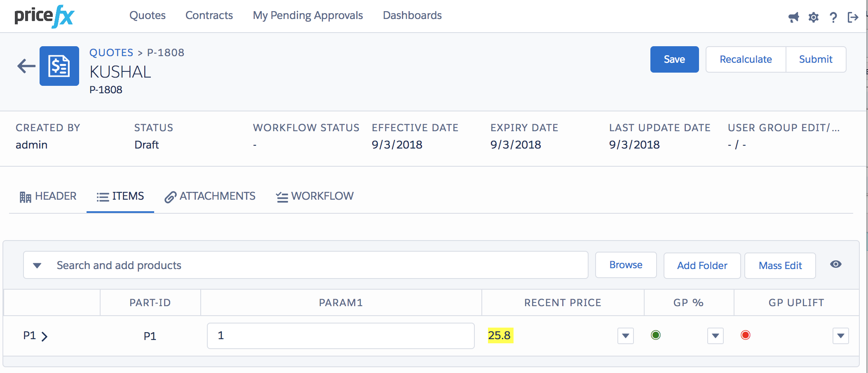Click the Save button

pos(674,59)
